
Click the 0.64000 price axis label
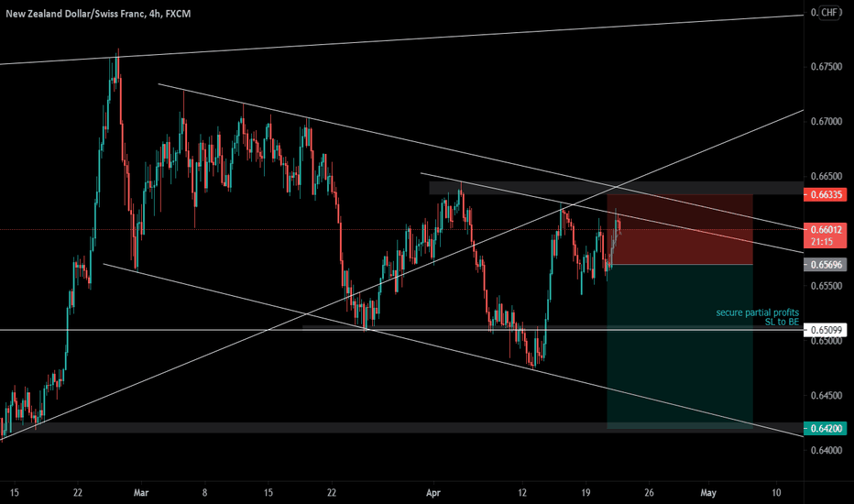pyautogui.click(x=827, y=451)
